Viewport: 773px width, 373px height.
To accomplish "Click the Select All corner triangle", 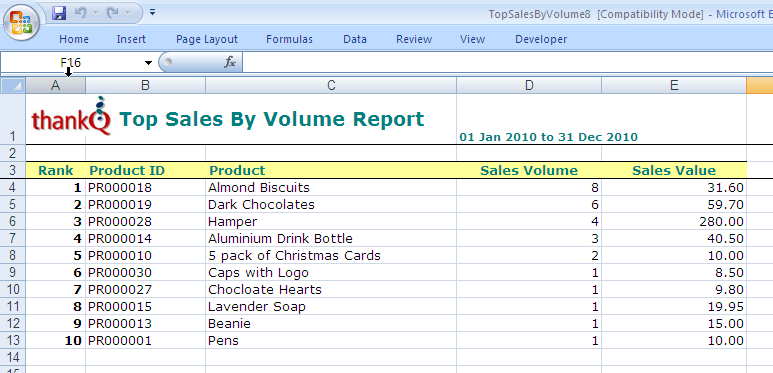I will (13, 85).
